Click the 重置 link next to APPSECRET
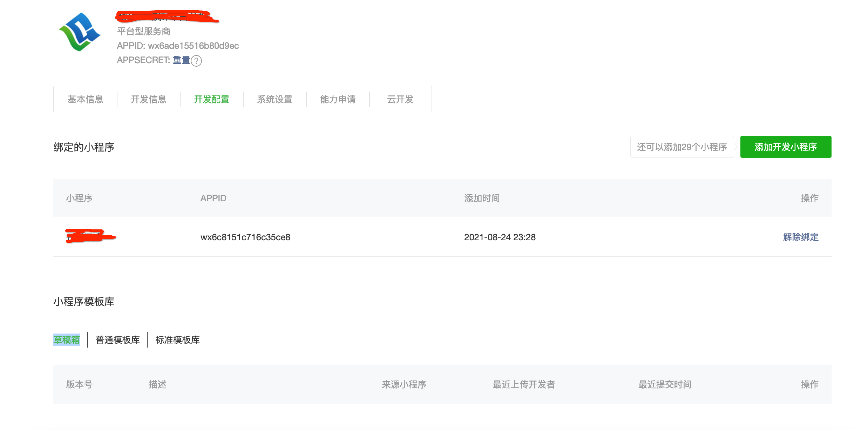 pyautogui.click(x=181, y=60)
